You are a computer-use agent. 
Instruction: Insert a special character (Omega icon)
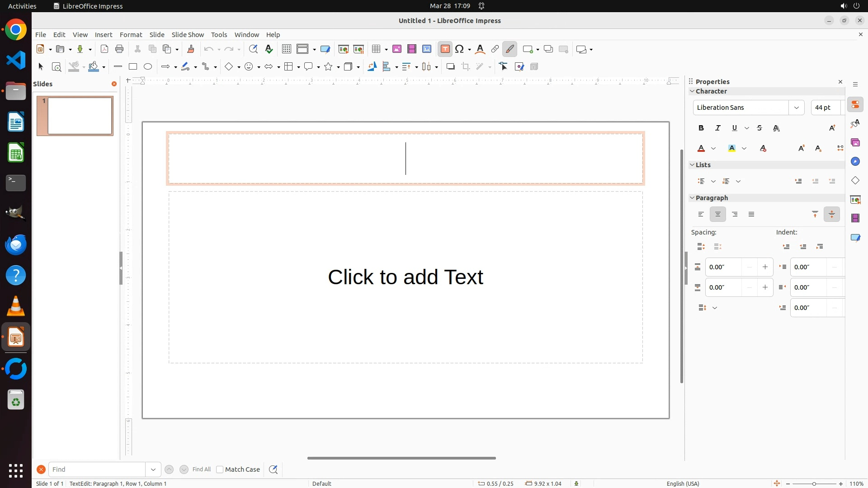(460, 49)
